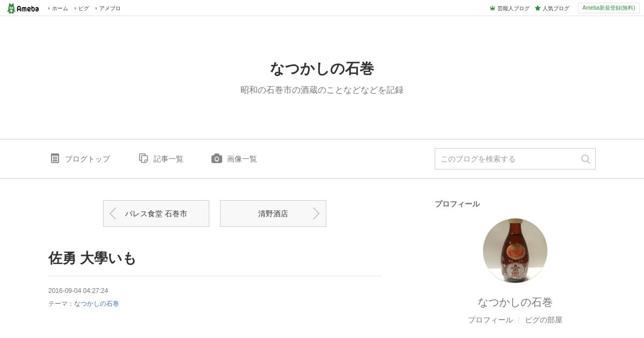The width and height of the screenshot is (644, 338).
Task: Click the left chevron on パレス食堂 button
Action: [x=113, y=214]
